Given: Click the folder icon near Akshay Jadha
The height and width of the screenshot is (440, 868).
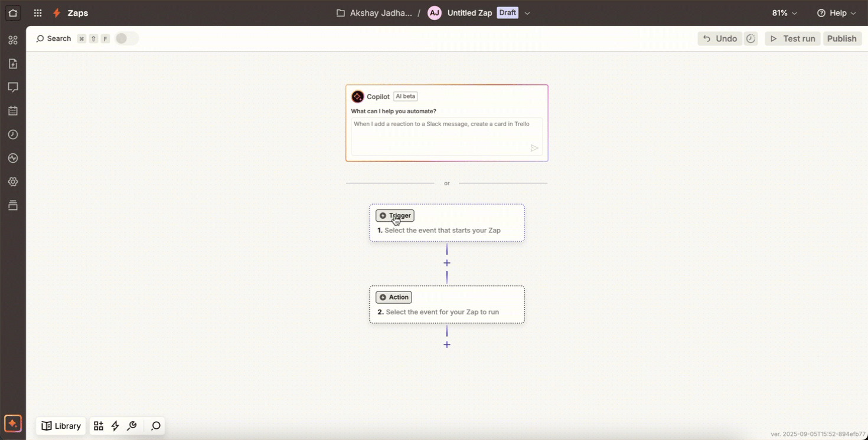Looking at the screenshot, I should pyautogui.click(x=341, y=13).
